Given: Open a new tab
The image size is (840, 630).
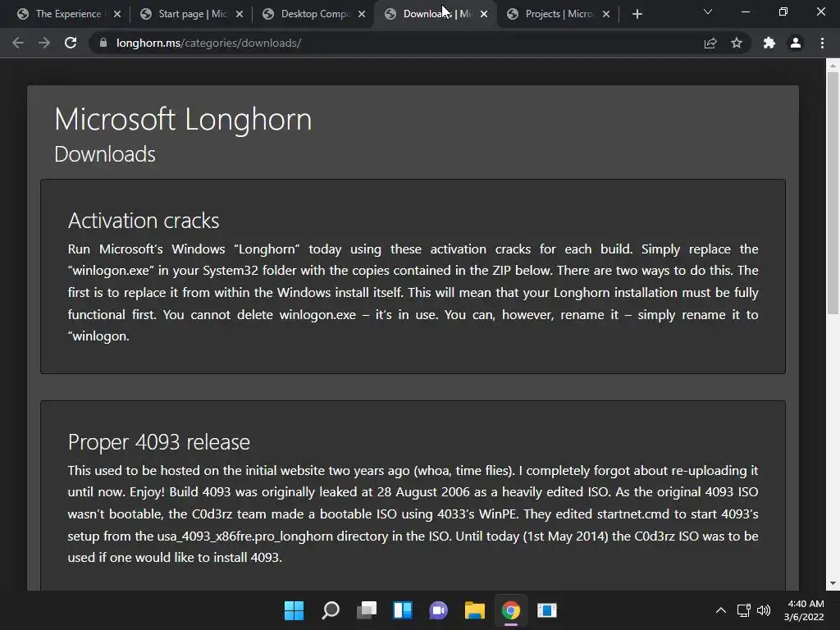Looking at the screenshot, I should pos(637,14).
